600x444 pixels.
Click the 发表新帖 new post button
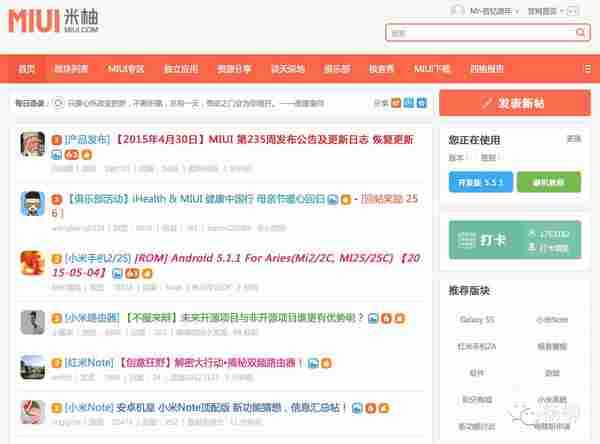(513, 102)
